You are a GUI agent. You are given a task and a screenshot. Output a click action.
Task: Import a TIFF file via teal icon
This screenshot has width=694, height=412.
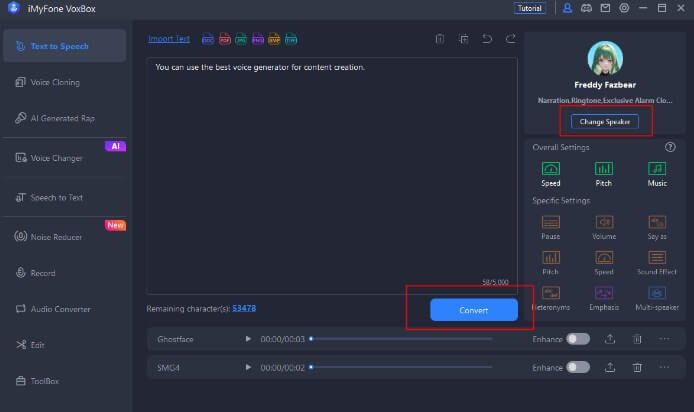pyautogui.click(x=291, y=39)
